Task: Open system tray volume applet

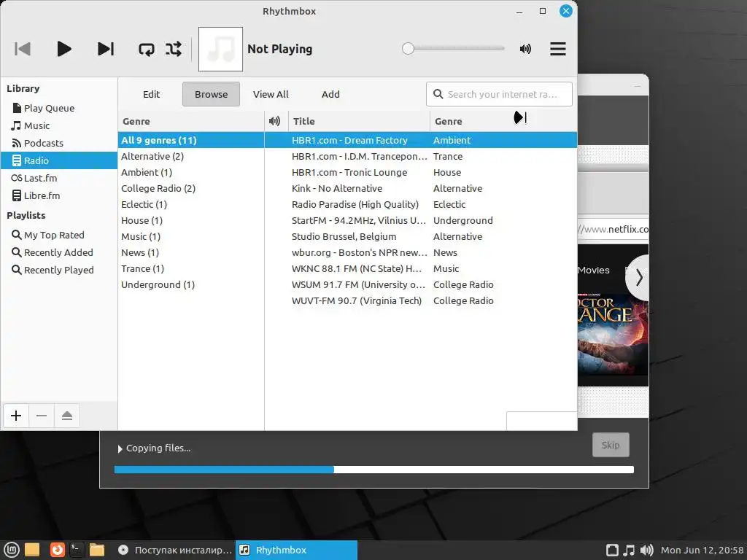Action: point(646,550)
